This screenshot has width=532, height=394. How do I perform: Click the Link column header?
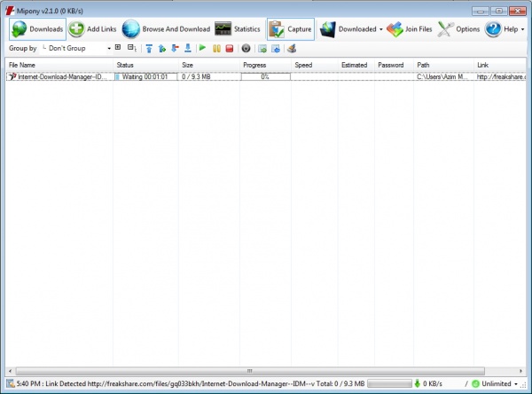500,65
